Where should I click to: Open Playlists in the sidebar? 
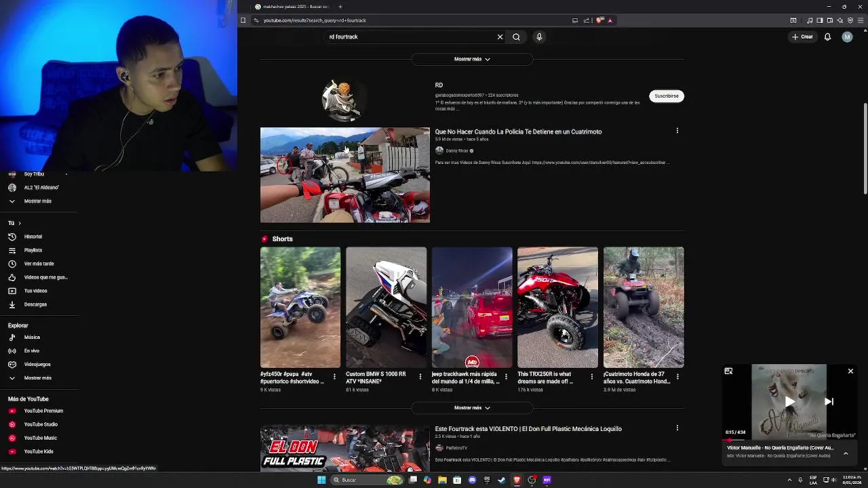[x=33, y=250]
